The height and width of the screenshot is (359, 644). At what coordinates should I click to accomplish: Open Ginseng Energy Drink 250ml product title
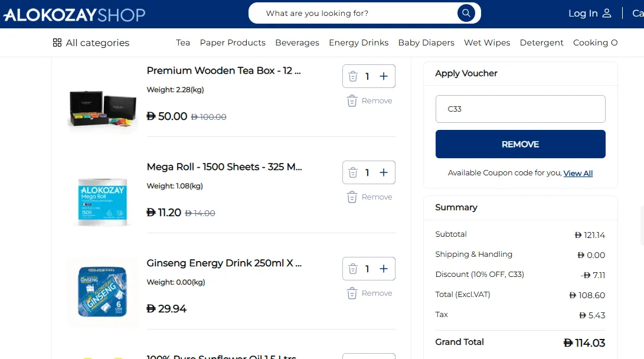point(224,263)
